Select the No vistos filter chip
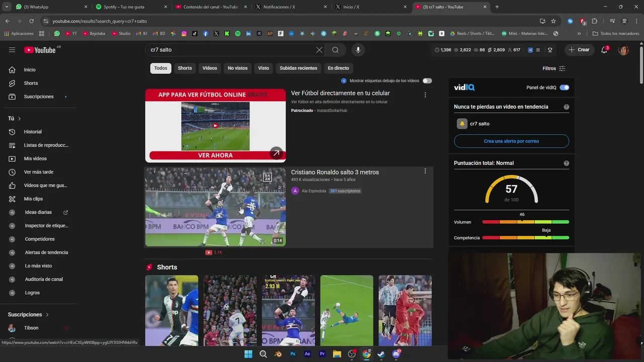The width and height of the screenshot is (644, 362). click(x=237, y=68)
